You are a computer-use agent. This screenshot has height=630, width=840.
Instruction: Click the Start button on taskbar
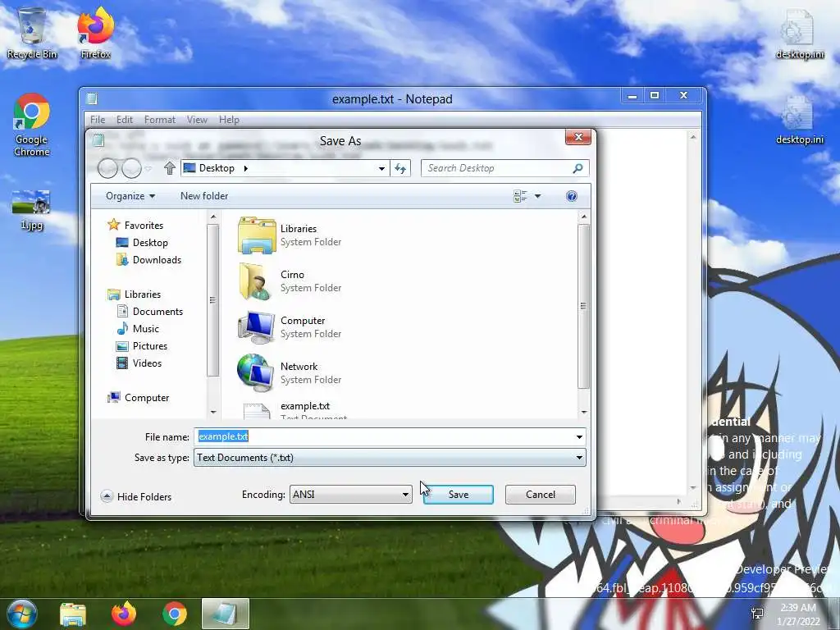coord(22,614)
